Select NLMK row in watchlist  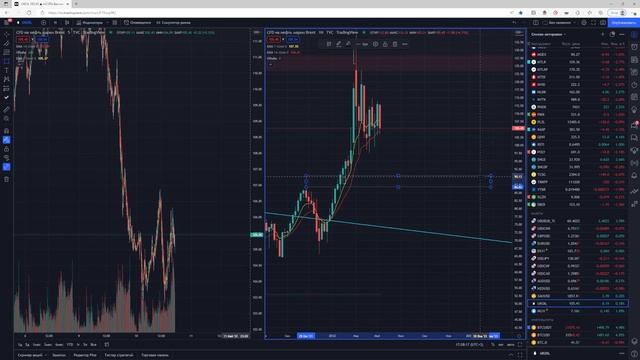578,92
